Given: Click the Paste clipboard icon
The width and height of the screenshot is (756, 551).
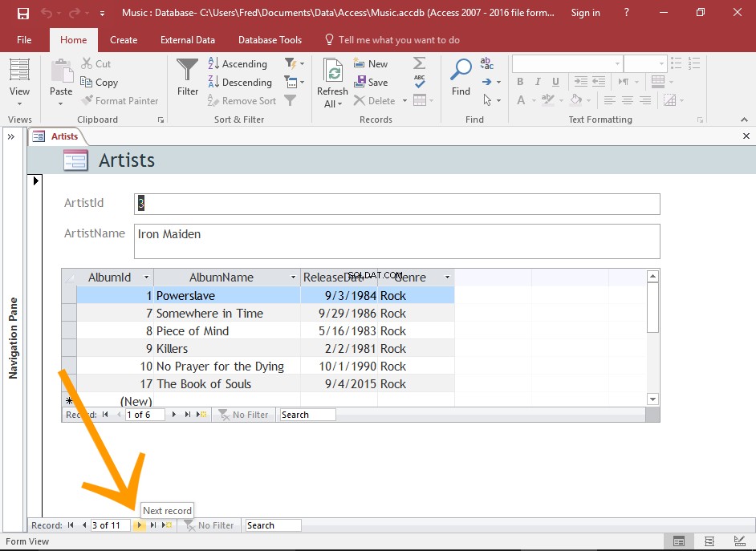Looking at the screenshot, I should pyautogui.click(x=61, y=71).
